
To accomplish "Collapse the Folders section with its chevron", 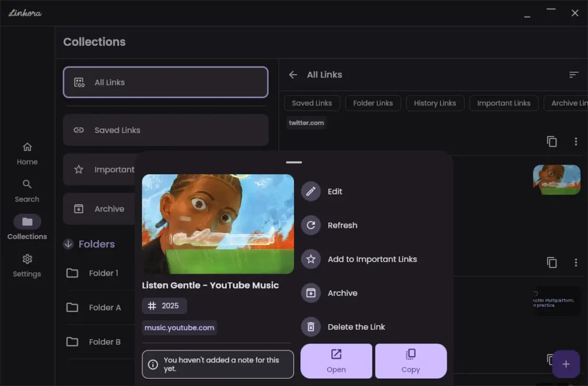I will [68, 244].
